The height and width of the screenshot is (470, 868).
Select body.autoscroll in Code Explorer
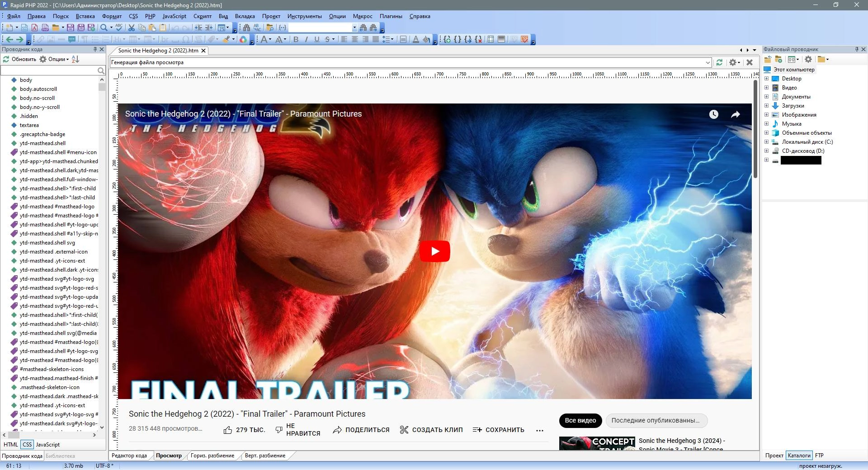point(38,89)
